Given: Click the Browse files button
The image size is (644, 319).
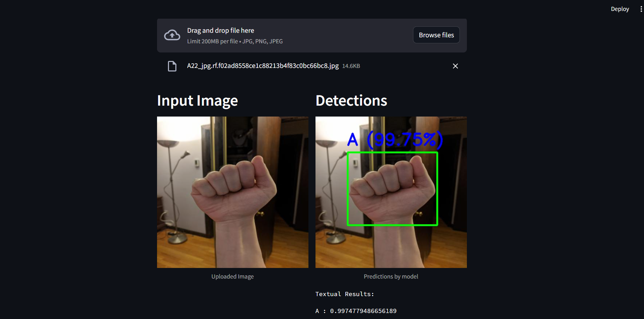Looking at the screenshot, I should coord(436,35).
